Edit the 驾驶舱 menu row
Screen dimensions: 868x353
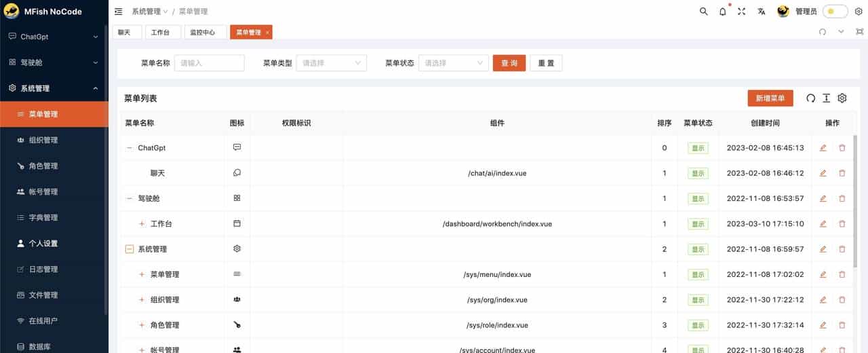tap(823, 198)
